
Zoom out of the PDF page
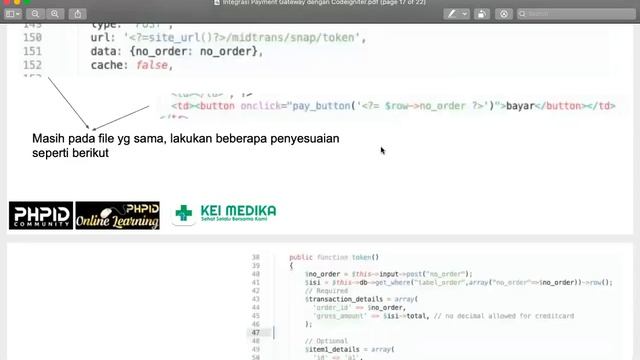click(36, 14)
